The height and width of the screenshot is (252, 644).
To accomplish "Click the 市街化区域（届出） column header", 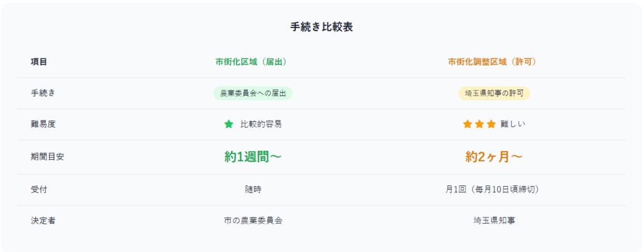I will tap(251, 62).
